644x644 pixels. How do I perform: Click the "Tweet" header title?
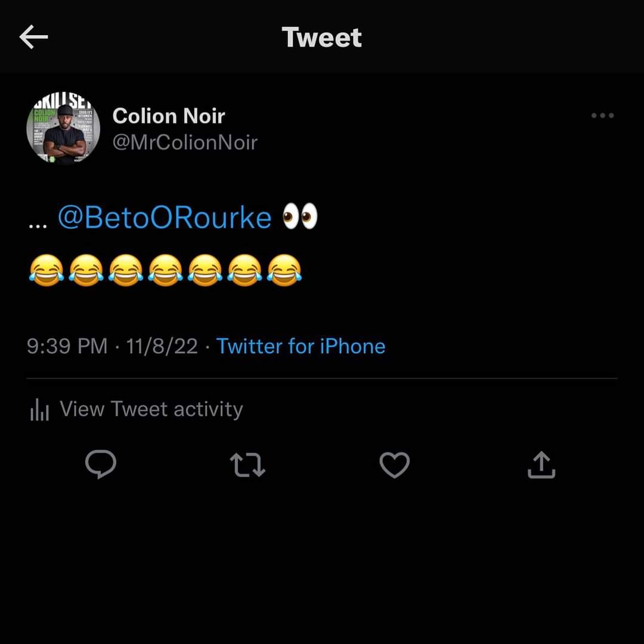pos(322,38)
